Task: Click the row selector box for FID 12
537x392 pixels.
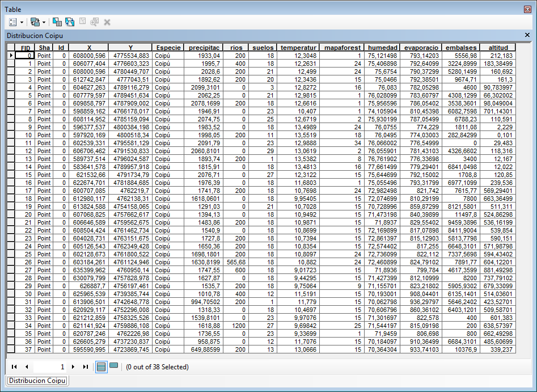Action: tap(11, 151)
